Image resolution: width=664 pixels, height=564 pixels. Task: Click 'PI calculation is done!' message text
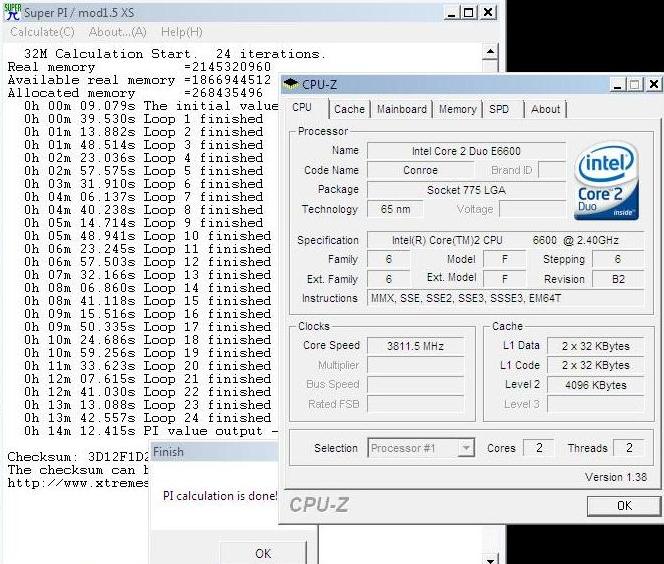point(220,495)
